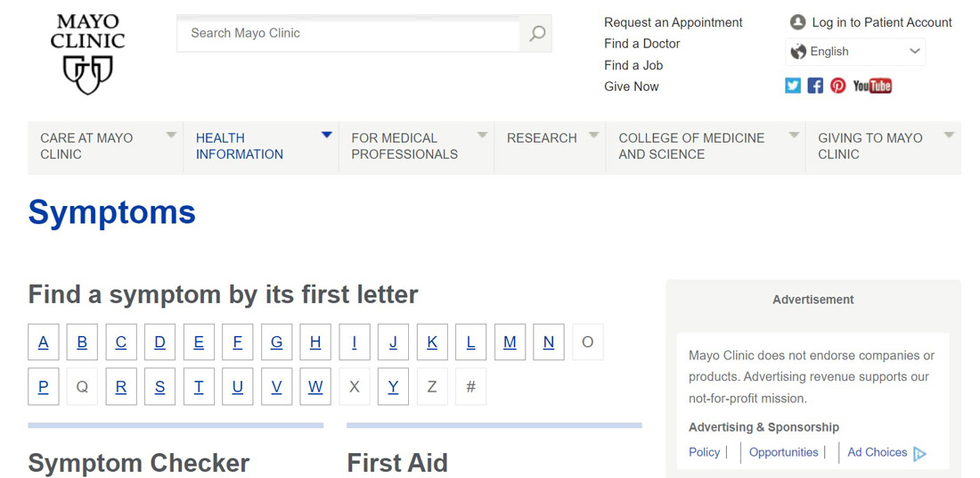980x478 pixels.
Task: Click the Mayo Clinic shield logo
Action: point(87,74)
